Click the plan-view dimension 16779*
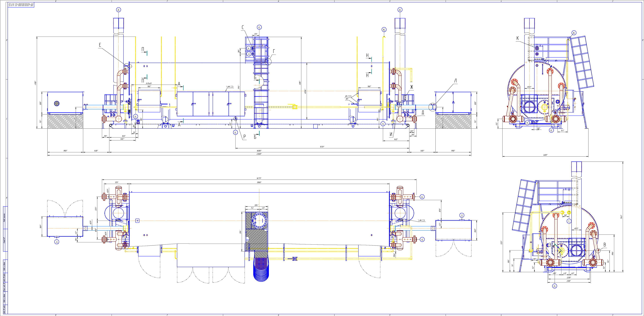The image size is (644, 316). coord(259,178)
